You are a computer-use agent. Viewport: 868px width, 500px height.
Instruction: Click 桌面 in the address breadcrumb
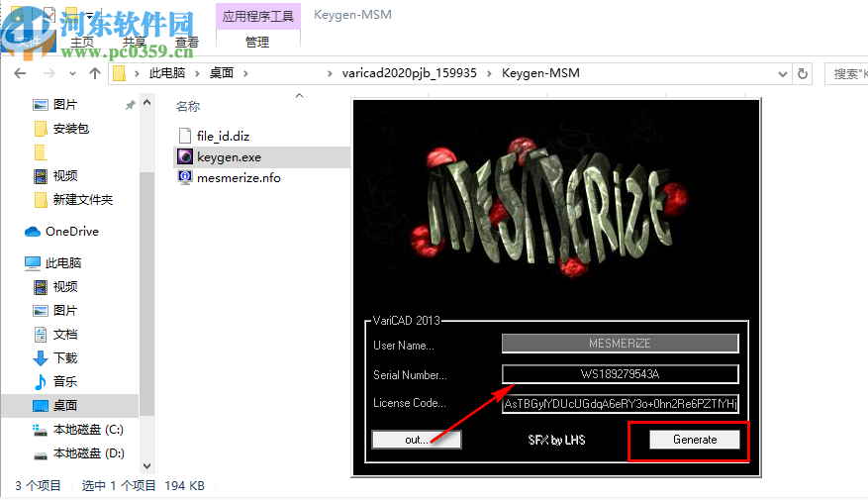[222, 73]
